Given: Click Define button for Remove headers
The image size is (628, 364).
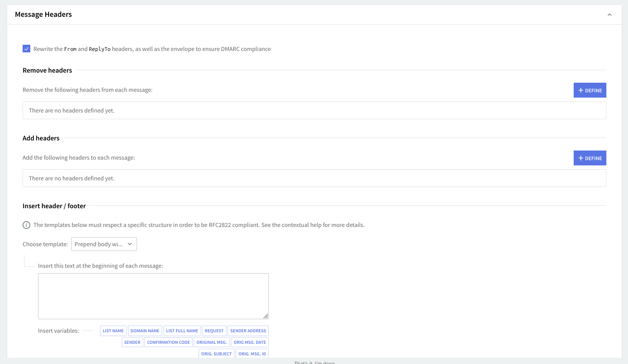Looking at the screenshot, I should 590,90.
